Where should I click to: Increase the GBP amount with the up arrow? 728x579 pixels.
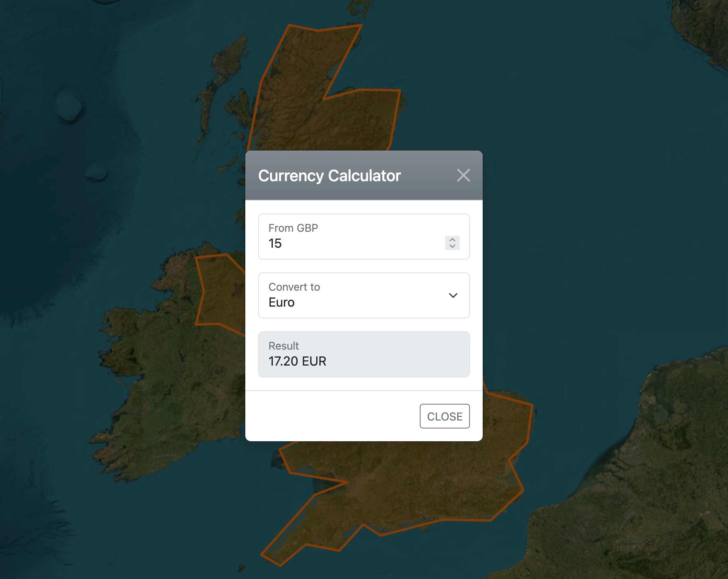[452, 240]
